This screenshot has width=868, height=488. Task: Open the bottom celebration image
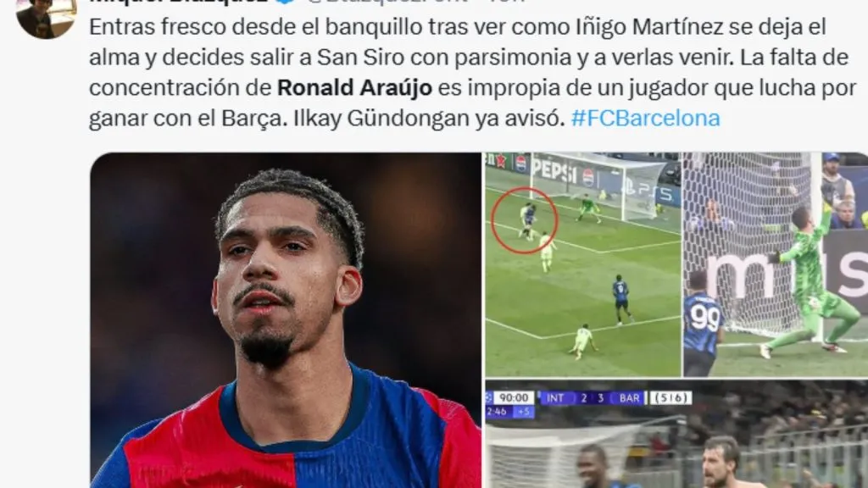click(x=676, y=435)
